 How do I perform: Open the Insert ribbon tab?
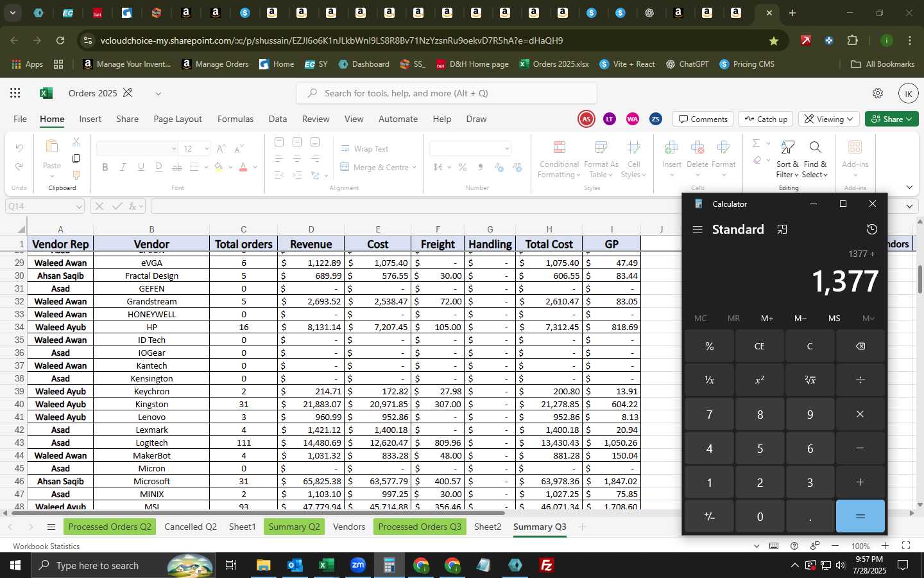(x=90, y=119)
